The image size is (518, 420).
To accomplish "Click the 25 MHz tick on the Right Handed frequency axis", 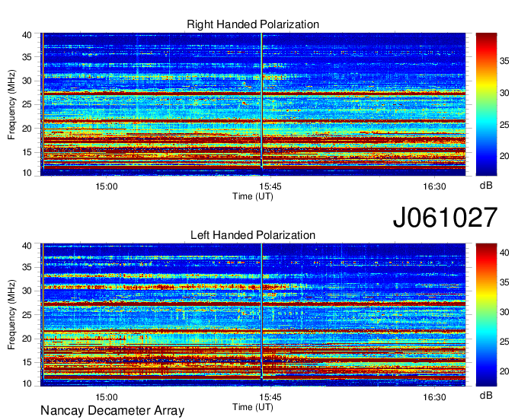I will click(27, 104).
